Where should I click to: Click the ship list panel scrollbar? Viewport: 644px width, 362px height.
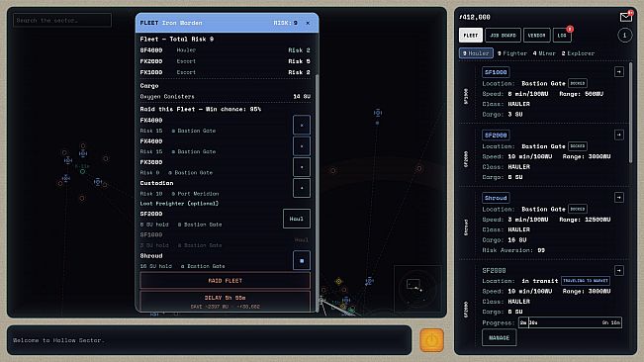pyautogui.click(x=630, y=113)
